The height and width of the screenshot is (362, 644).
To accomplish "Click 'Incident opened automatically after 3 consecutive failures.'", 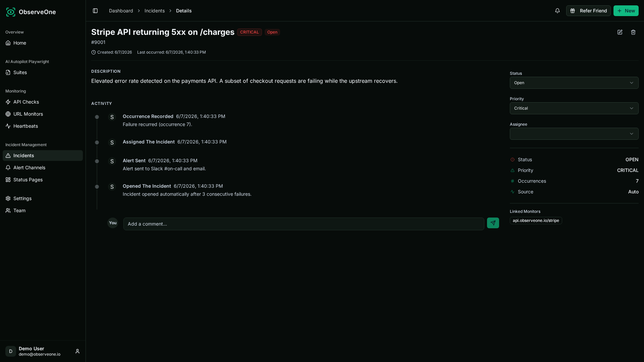I will pyautogui.click(x=187, y=194).
